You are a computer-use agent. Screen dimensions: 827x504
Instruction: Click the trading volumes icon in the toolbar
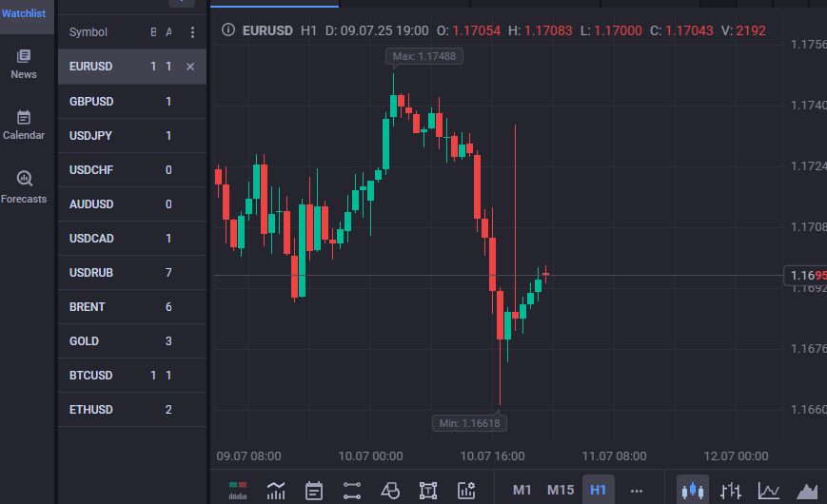pos(238,491)
